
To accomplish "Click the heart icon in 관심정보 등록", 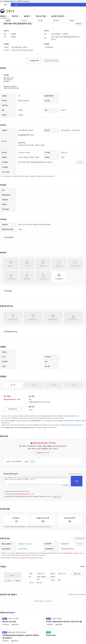I will point(29,61).
